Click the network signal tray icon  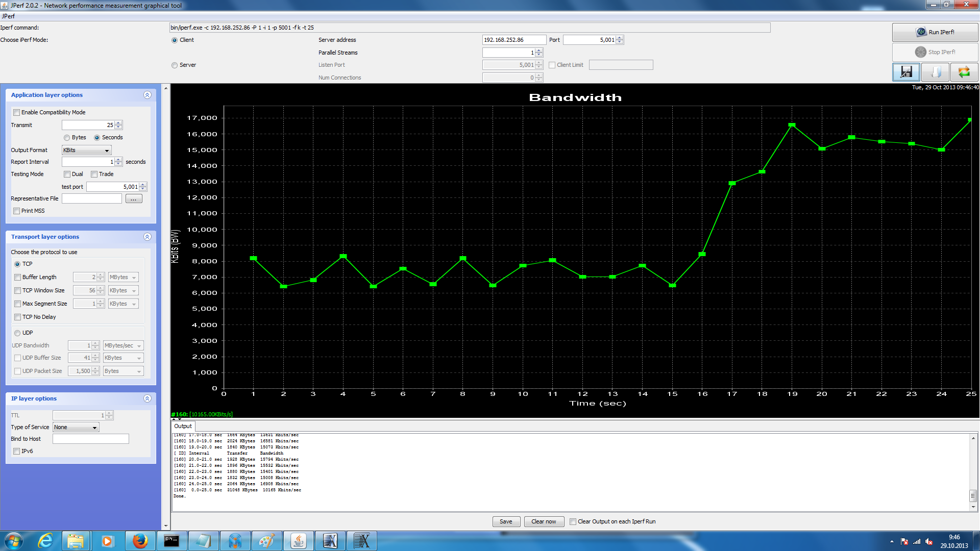point(917,542)
